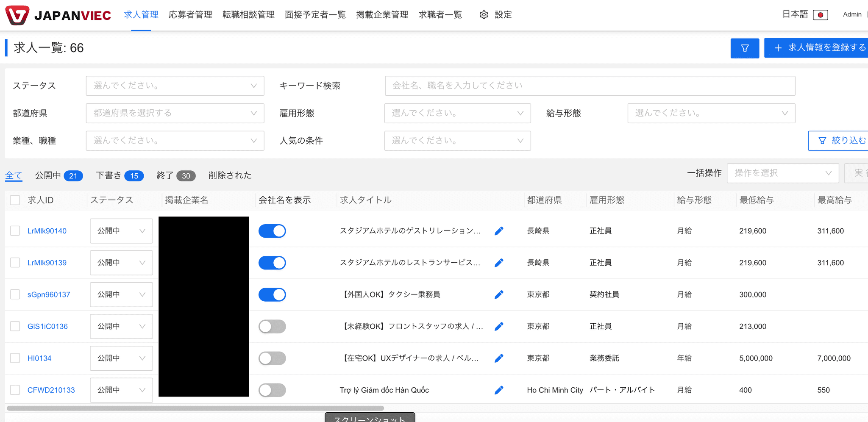Click pencil icon for タクシー乗務員 job

click(499, 294)
